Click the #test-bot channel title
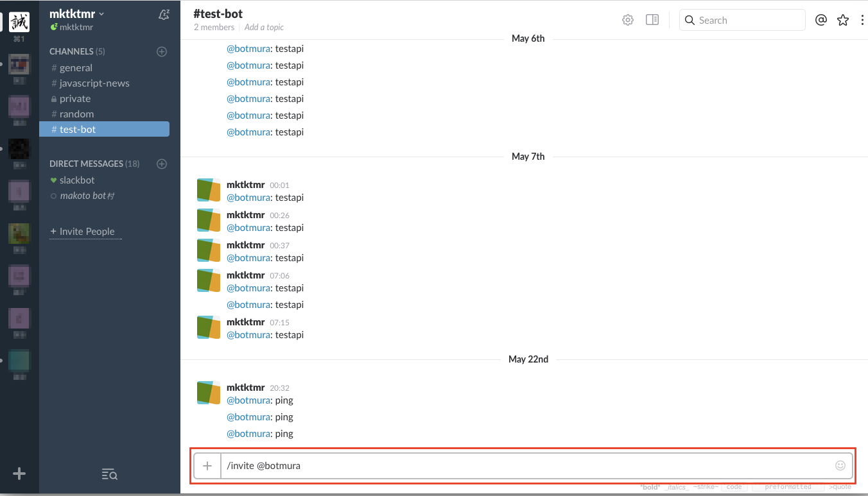This screenshot has height=496, width=868. tap(218, 13)
